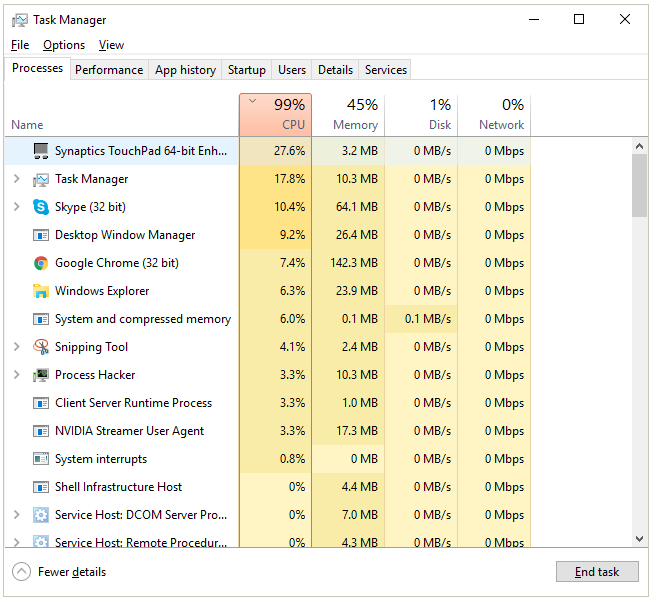The image size is (652, 601).
Task: Sort by the Memory column header
Action: (x=348, y=115)
